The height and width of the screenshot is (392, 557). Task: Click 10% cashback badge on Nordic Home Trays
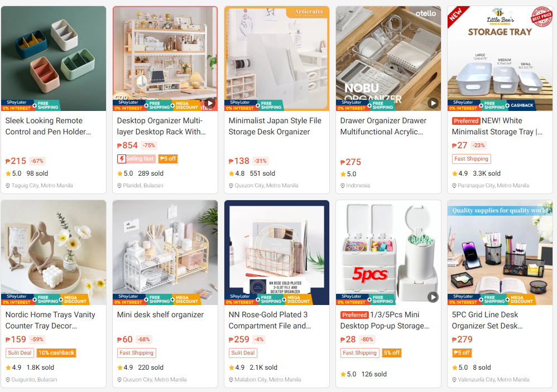(x=56, y=352)
